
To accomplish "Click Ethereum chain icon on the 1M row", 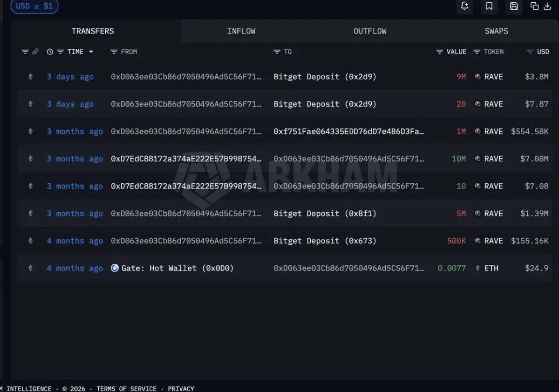I will (31, 132).
